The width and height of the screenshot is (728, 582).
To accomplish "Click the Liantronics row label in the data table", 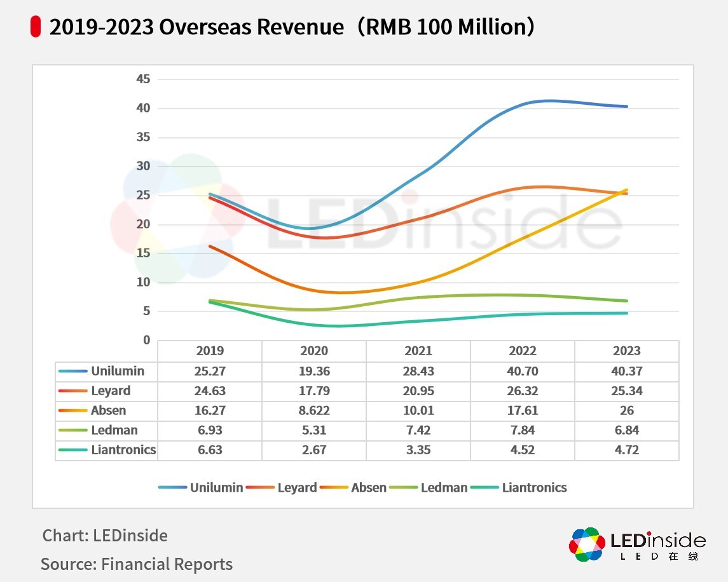I will point(123,450).
